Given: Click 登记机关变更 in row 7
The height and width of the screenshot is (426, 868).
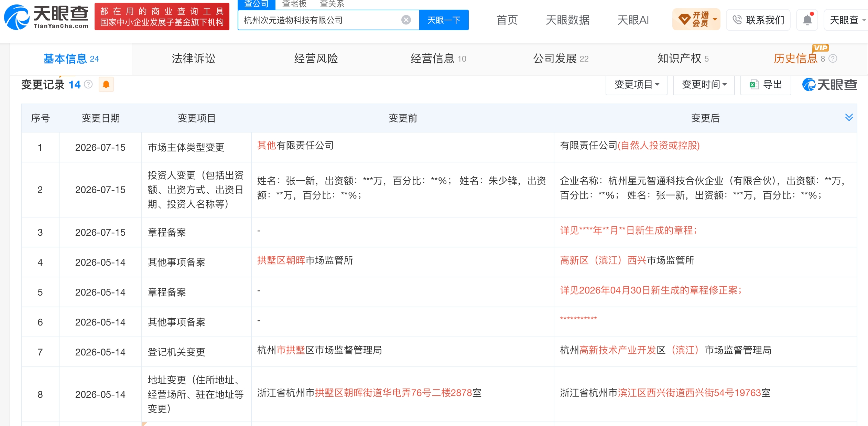Looking at the screenshot, I should (176, 352).
